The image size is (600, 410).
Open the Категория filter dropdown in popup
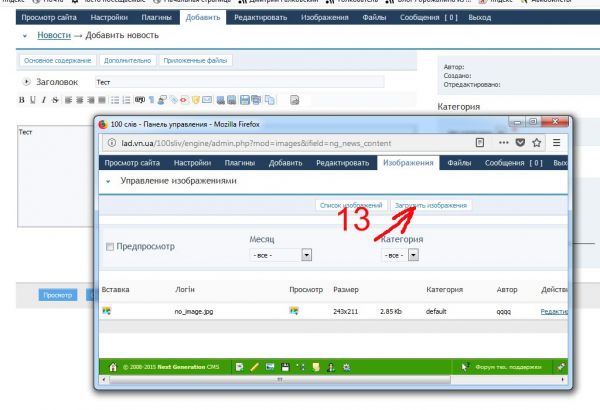[x=400, y=255]
